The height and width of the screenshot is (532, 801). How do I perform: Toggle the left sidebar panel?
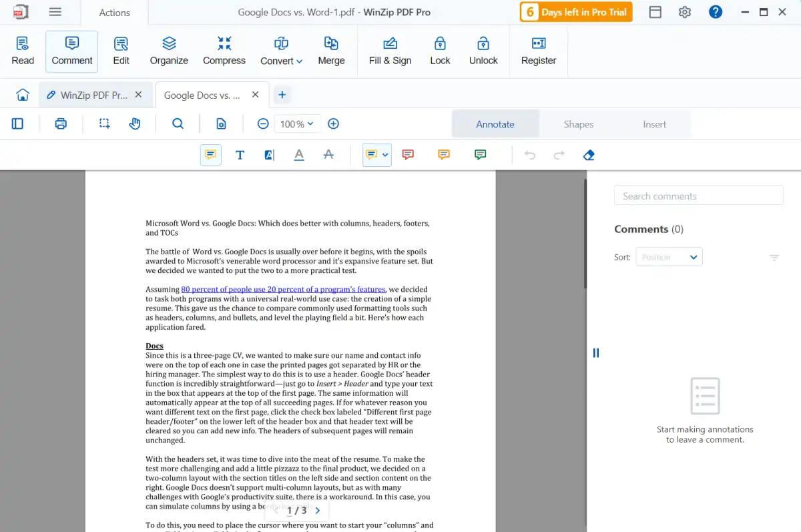tap(18, 123)
